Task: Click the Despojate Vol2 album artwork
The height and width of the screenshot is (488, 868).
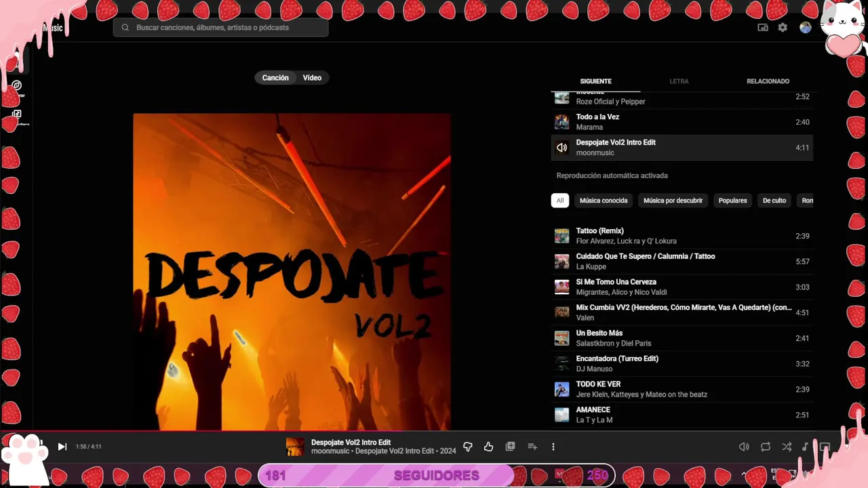Action: point(292,272)
